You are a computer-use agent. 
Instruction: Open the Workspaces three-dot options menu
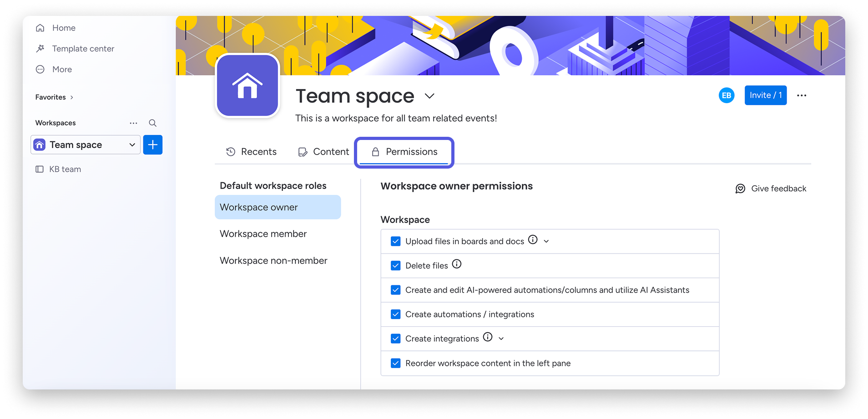point(133,123)
